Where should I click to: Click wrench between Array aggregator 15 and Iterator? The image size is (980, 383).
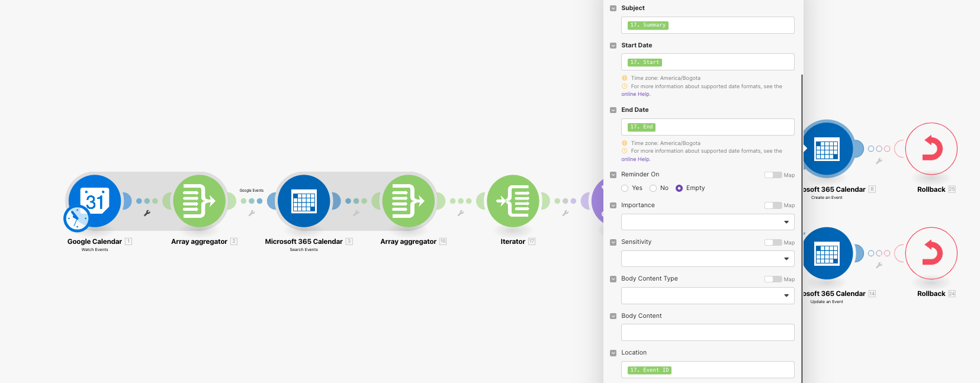click(x=461, y=213)
